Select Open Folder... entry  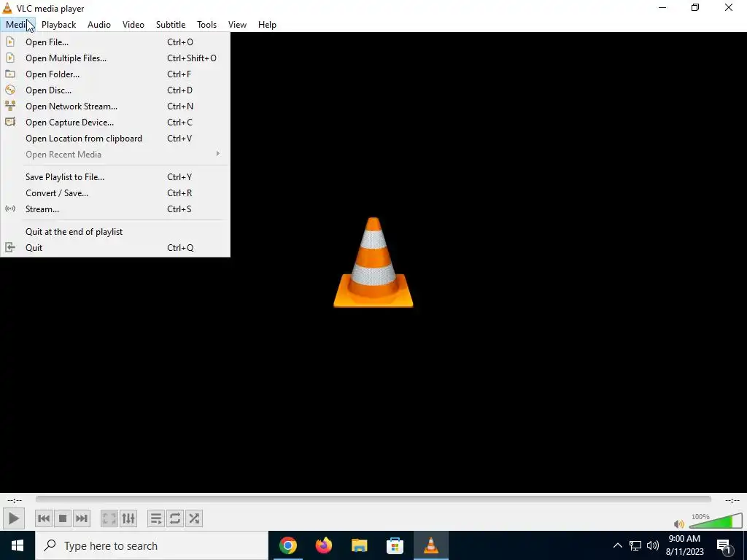tap(115, 74)
